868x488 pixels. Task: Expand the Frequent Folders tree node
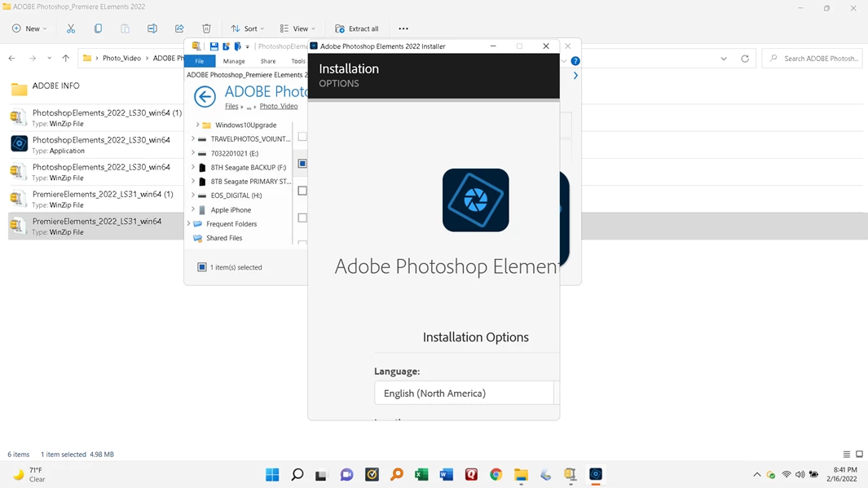pos(189,223)
